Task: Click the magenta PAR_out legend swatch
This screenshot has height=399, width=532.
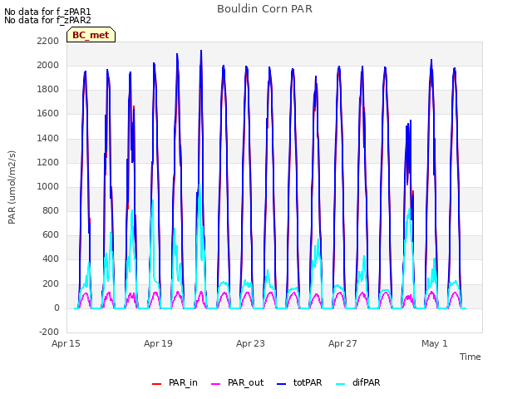Action: [215, 384]
